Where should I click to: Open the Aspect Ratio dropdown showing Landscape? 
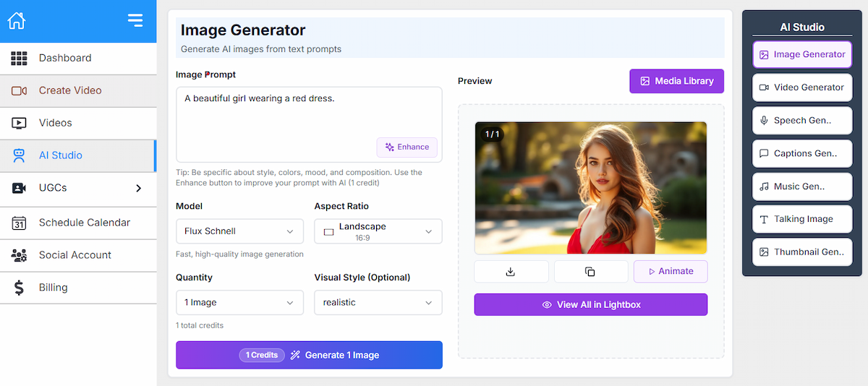pyautogui.click(x=378, y=231)
